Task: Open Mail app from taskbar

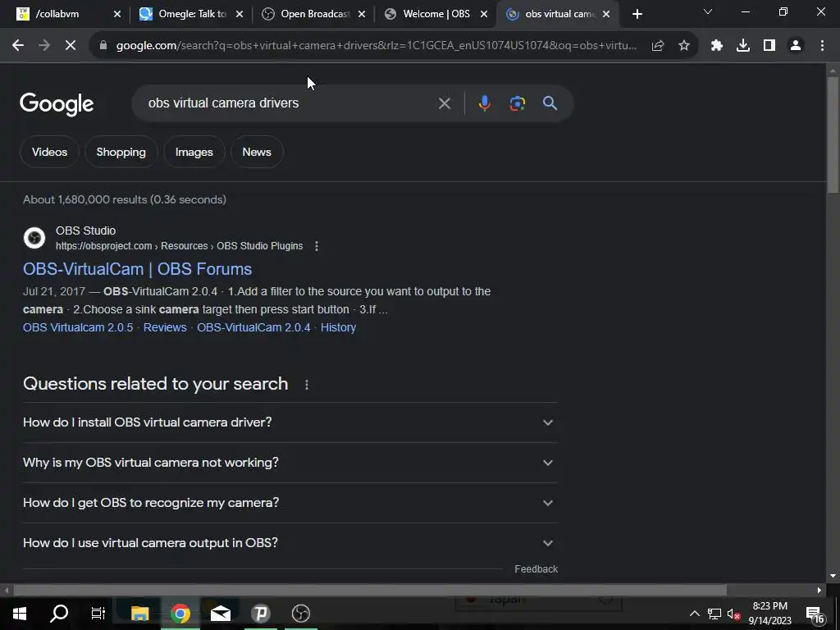Action: point(220,614)
